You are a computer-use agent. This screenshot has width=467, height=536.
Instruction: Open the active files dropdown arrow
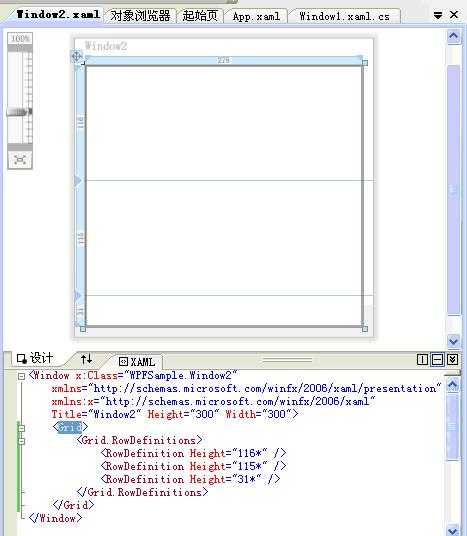pos(438,15)
